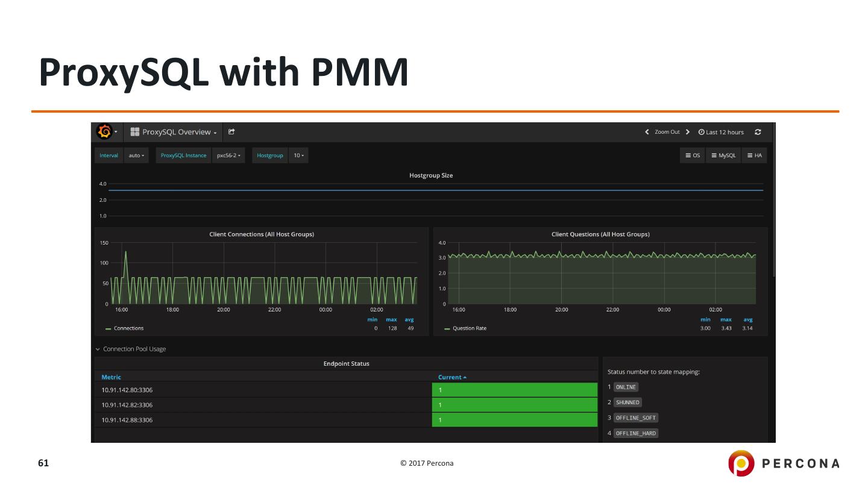Sort Client Connections legend by min
Screen dimensions: 868x488
pyautogui.click(x=373, y=319)
